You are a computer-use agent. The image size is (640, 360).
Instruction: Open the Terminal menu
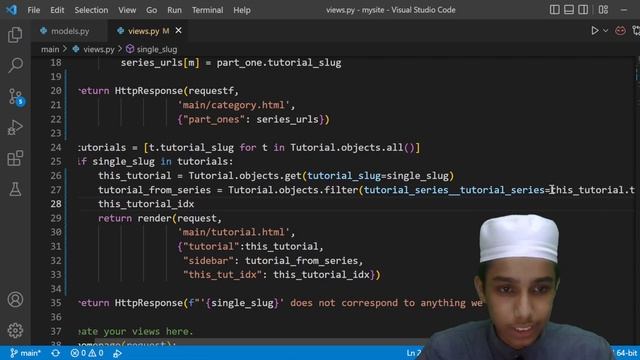(x=207, y=10)
